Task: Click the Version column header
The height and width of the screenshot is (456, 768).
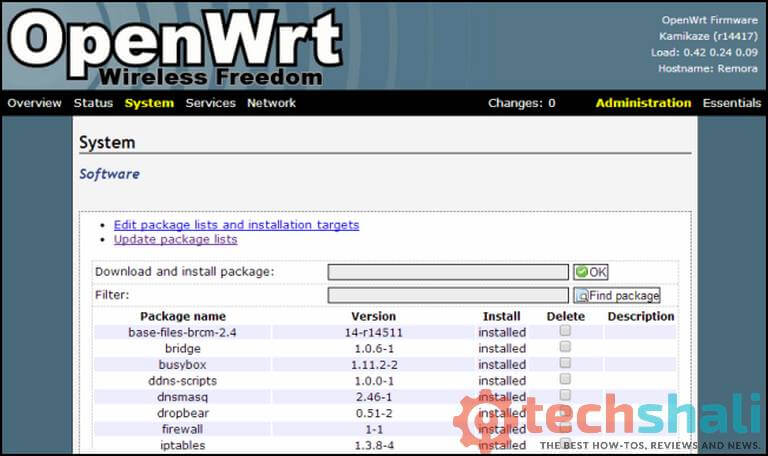Action: pyautogui.click(x=373, y=316)
